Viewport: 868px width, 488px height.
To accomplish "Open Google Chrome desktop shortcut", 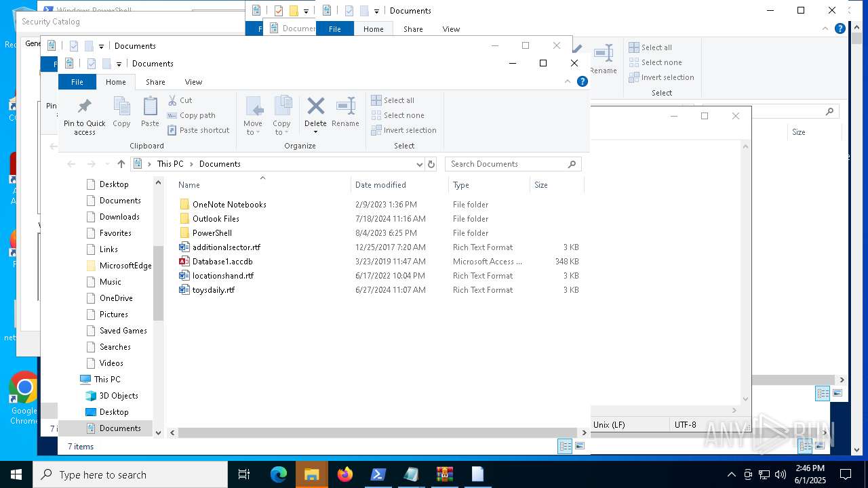I will coord(24,399).
